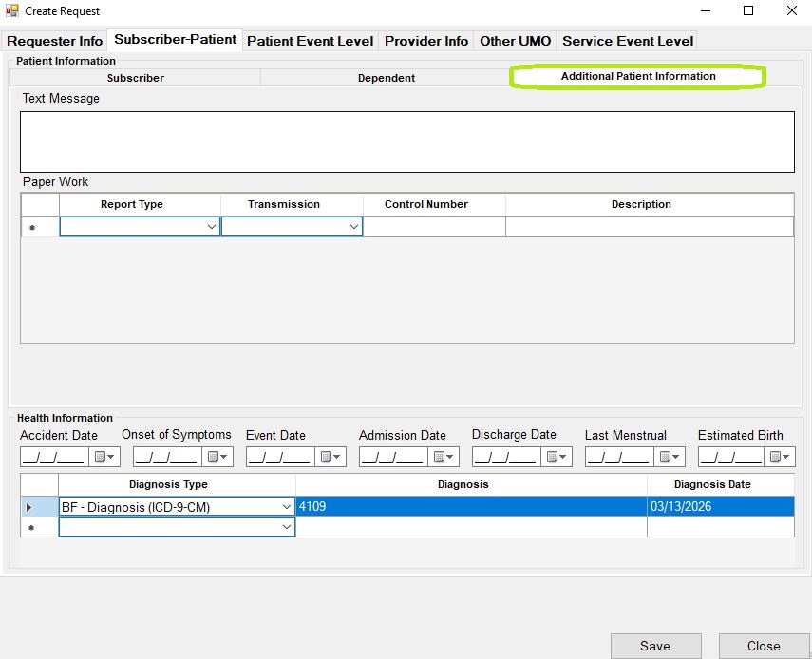Click the Description cell in Paper Work
The height and width of the screenshot is (659, 812).
pyautogui.click(x=650, y=227)
